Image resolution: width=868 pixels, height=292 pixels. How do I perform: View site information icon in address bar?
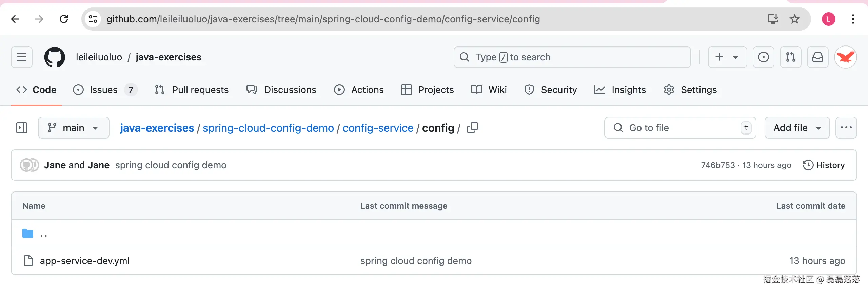[x=93, y=19]
